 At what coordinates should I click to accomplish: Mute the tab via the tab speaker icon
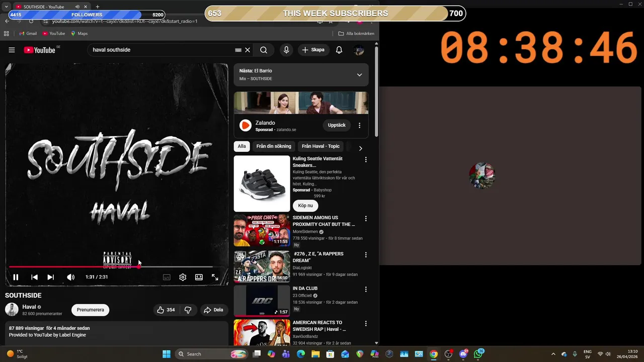pos(77,7)
